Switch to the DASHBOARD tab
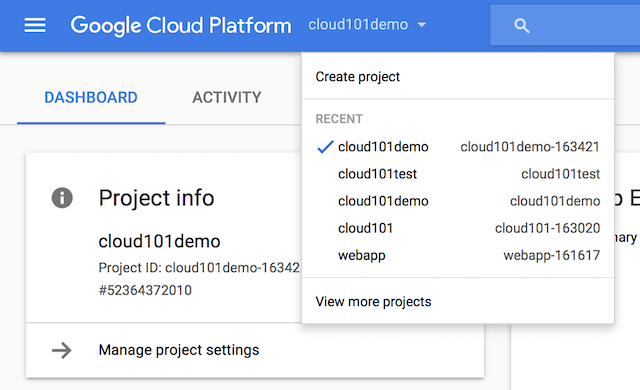 tap(91, 98)
